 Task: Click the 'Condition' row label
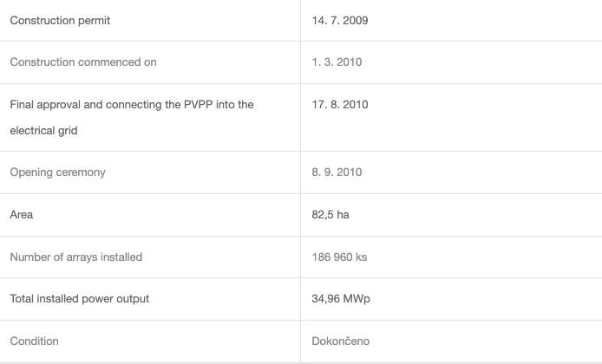pos(34,341)
